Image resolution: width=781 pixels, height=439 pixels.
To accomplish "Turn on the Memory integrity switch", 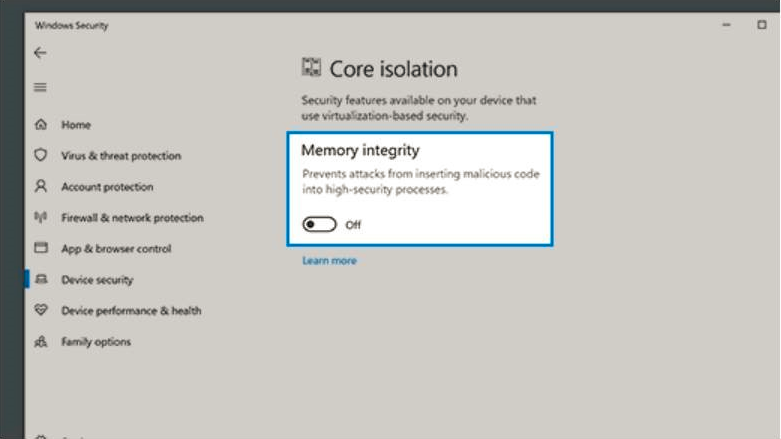I will (320, 225).
